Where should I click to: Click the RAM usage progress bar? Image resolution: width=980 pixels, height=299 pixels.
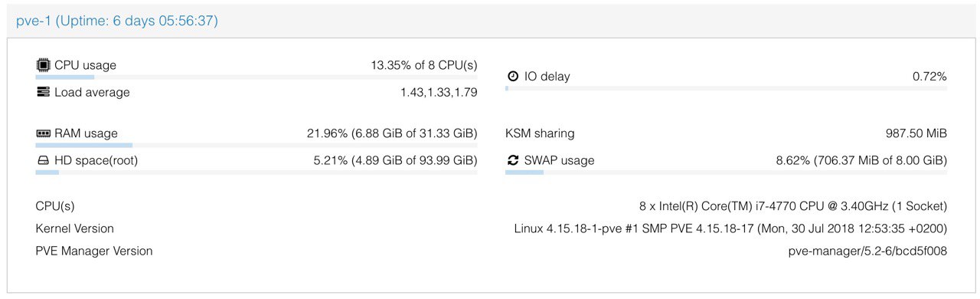click(256, 145)
